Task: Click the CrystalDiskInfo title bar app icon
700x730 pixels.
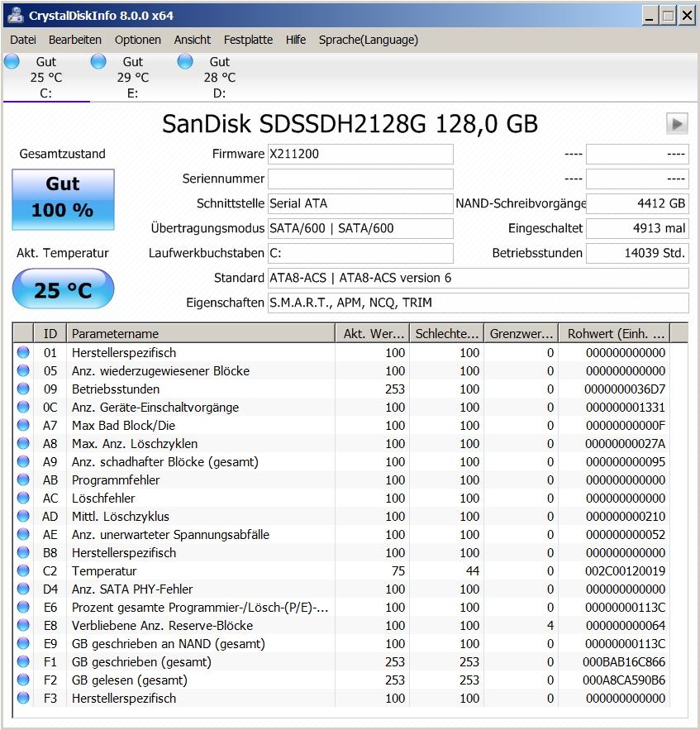Action: pos(16,16)
